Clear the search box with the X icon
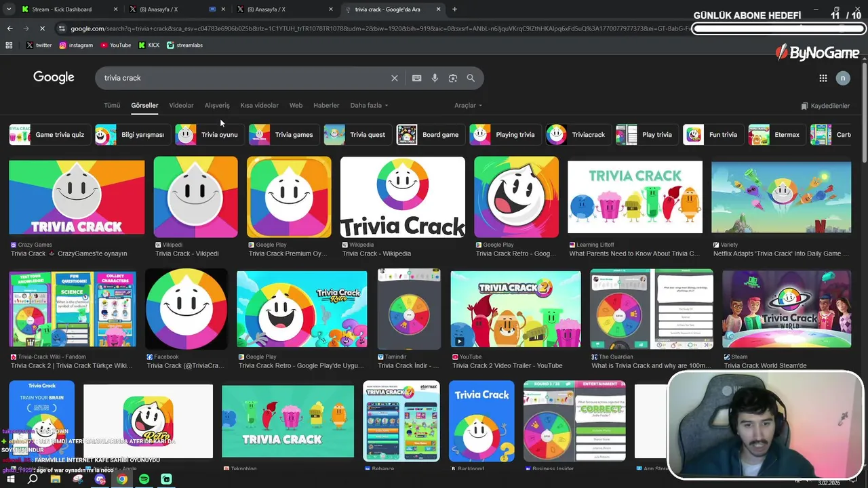Image resolution: width=868 pixels, height=488 pixels. click(x=394, y=78)
